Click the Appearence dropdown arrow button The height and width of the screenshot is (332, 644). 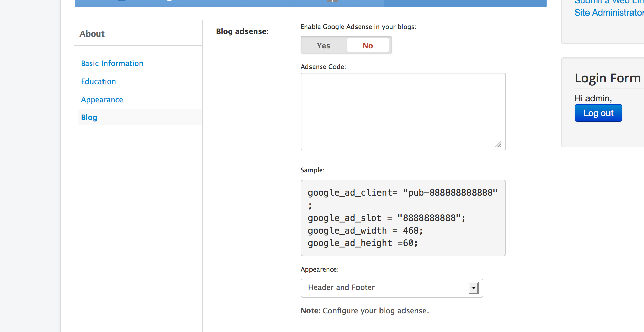(x=473, y=288)
